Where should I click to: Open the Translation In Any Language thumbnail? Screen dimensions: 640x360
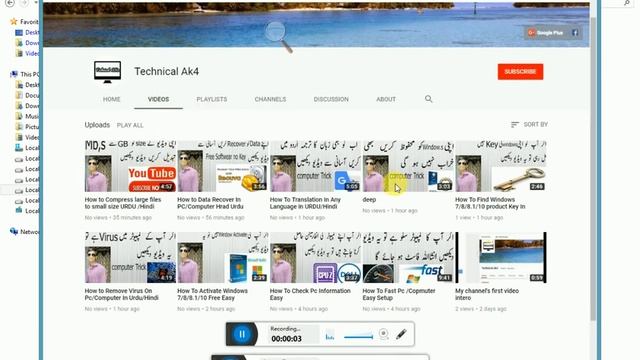[316, 166]
